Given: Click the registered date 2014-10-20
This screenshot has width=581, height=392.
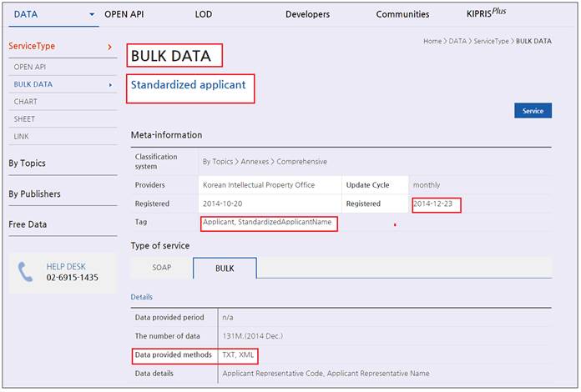Looking at the screenshot, I should click(x=222, y=204).
